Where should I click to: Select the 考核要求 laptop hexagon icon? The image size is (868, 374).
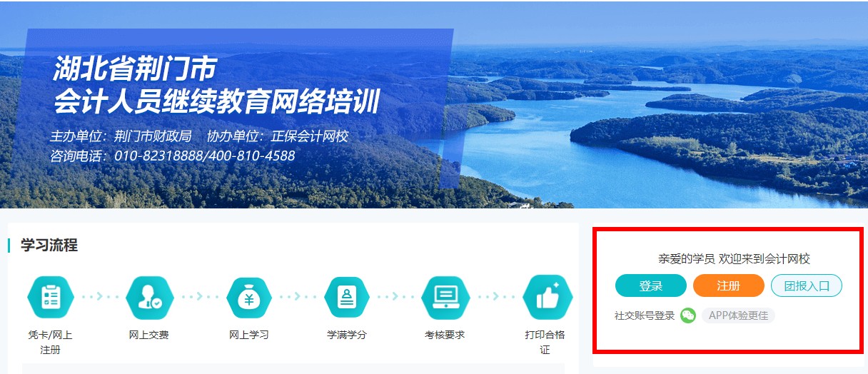445,298
